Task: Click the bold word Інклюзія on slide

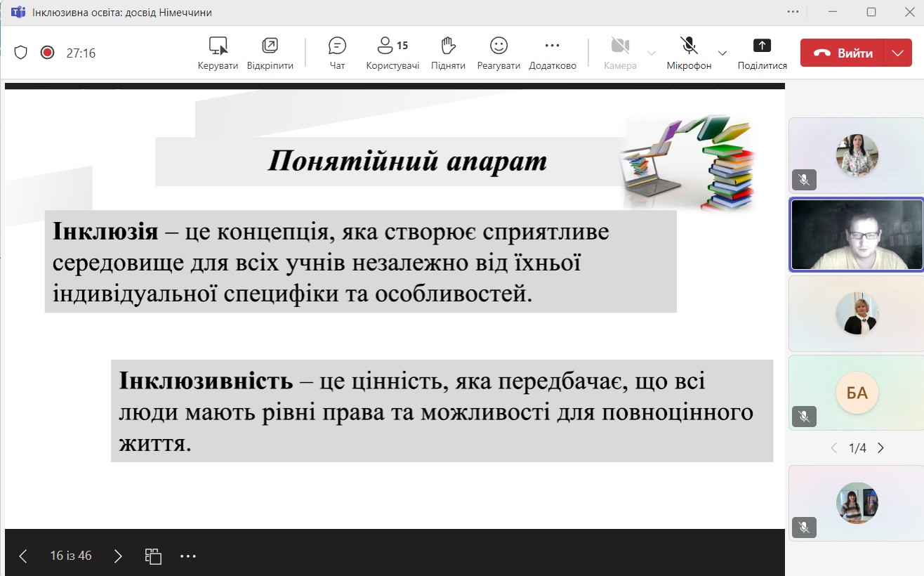Action: coord(105,232)
